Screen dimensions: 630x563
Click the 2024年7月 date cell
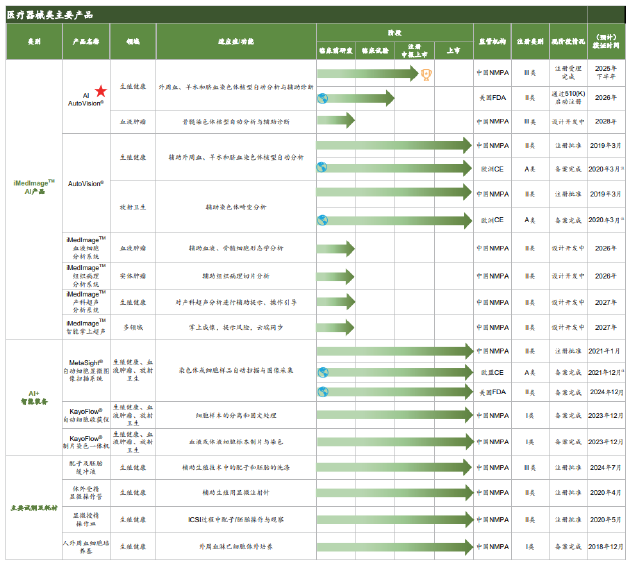(606, 467)
